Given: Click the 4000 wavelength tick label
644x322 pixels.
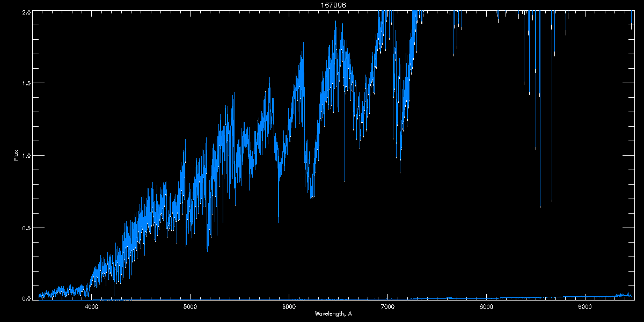Looking at the screenshot, I should coord(91,306).
